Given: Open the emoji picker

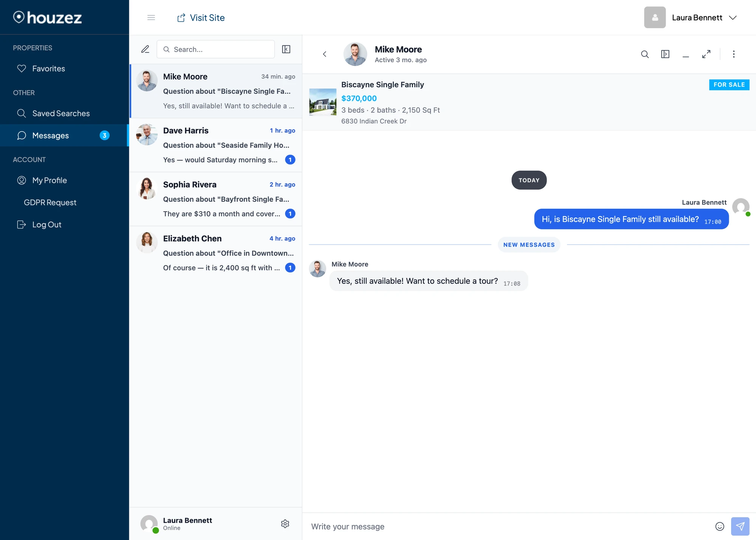Looking at the screenshot, I should [720, 526].
